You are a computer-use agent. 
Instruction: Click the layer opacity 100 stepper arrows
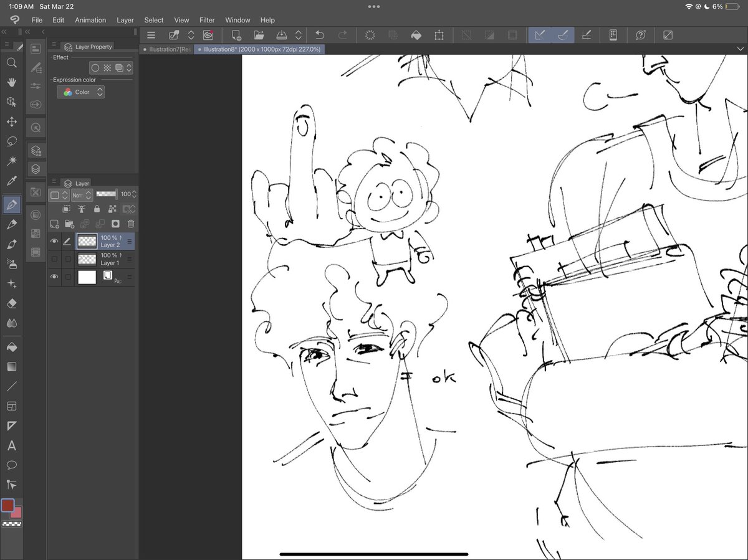coord(135,194)
